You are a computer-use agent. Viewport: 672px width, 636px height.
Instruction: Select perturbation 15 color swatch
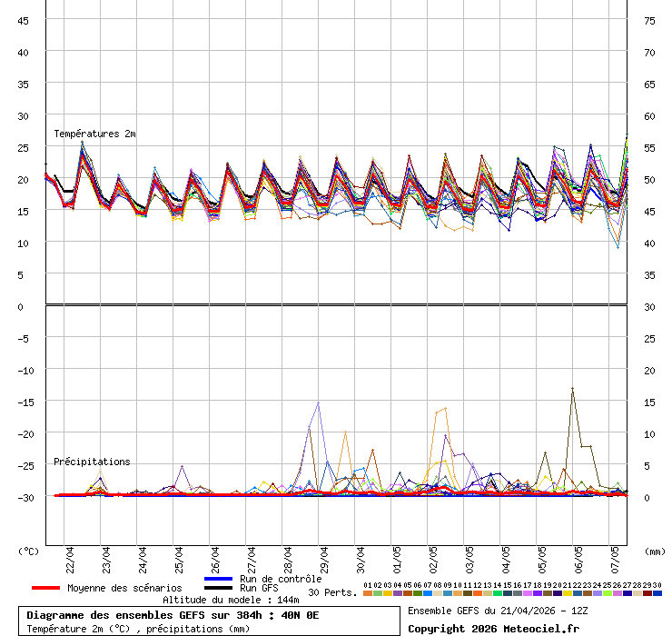click(507, 593)
